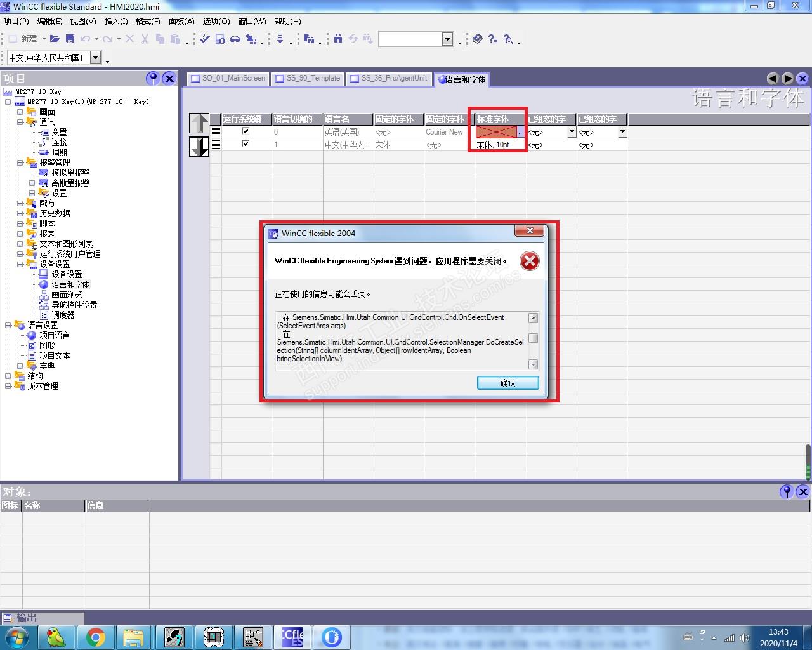This screenshot has width=812, height=650.
Task: Click the Copy icon in the toolbar
Action: 159,39
